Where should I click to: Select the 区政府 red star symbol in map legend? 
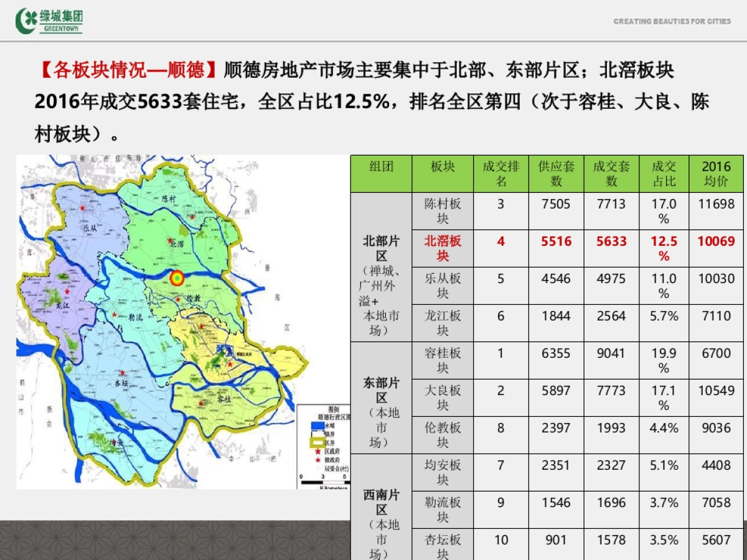point(317,452)
